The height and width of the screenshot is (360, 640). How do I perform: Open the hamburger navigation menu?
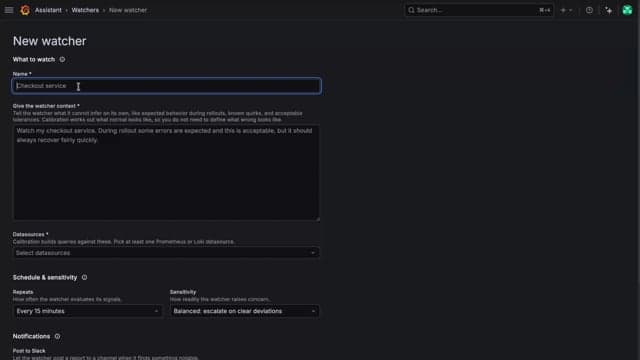point(9,10)
